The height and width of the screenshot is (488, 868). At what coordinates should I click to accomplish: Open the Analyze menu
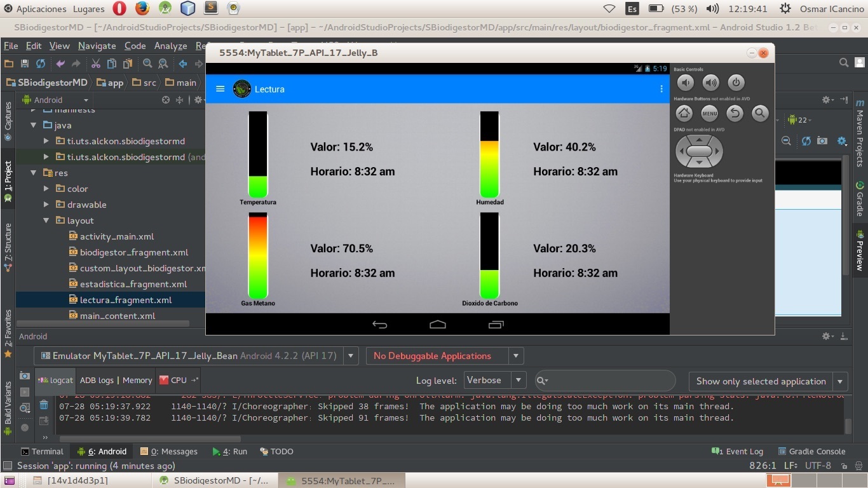[170, 46]
